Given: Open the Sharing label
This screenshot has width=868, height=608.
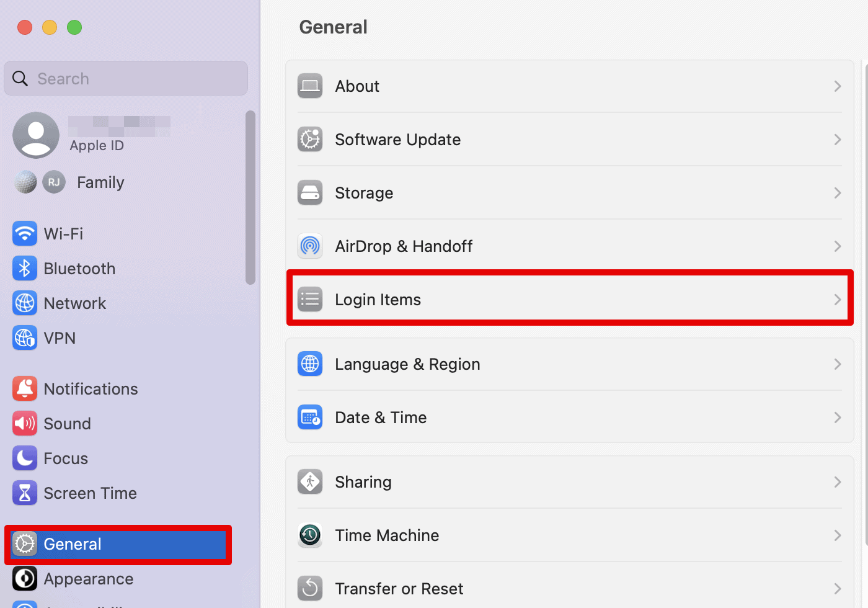Looking at the screenshot, I should click(363, 482).
